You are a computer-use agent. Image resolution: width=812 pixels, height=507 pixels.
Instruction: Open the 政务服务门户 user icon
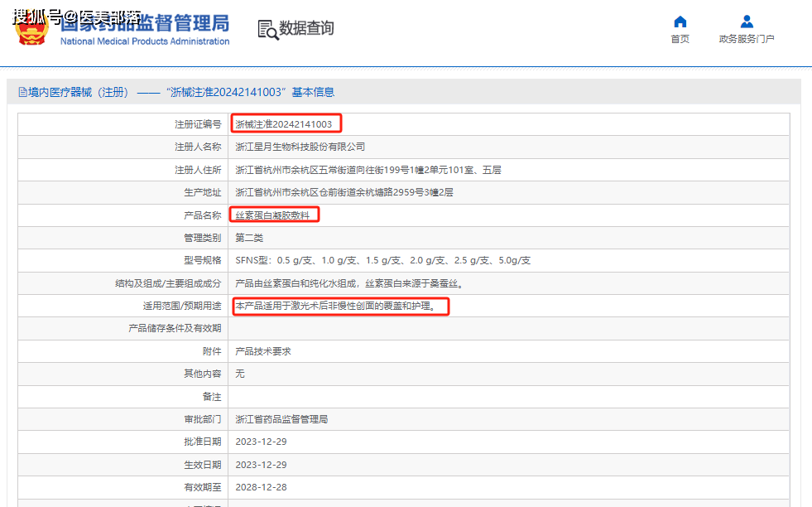747,22
